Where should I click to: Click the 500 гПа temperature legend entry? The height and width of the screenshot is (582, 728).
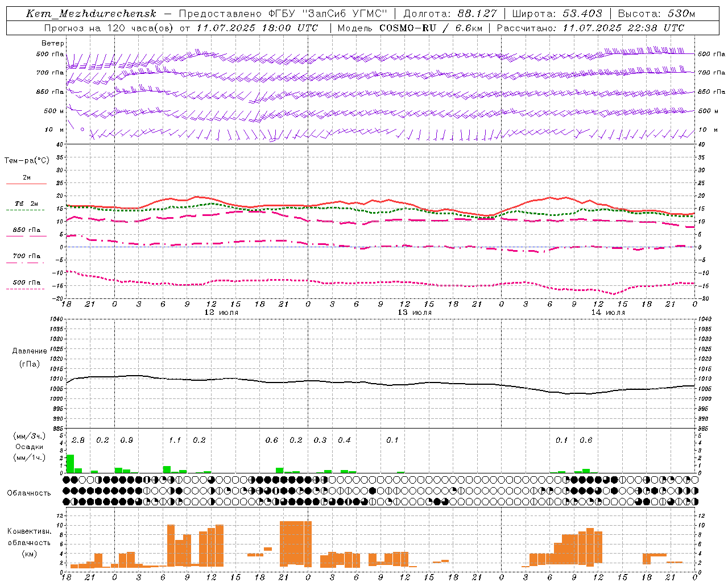tap(27, 282)
